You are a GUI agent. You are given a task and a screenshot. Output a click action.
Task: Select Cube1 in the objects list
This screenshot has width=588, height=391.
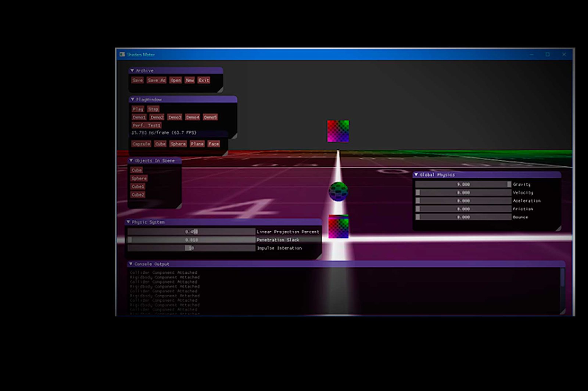click(138, 186)
